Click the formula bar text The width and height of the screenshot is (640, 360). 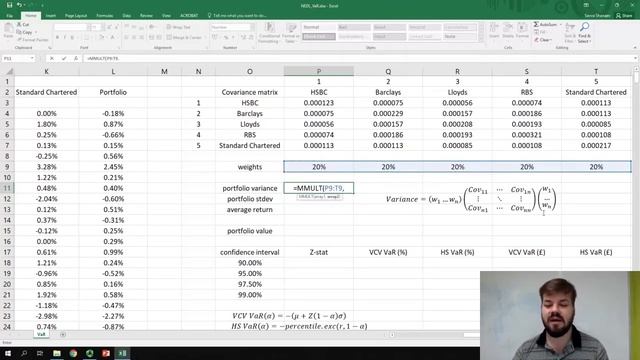[102, 58]
